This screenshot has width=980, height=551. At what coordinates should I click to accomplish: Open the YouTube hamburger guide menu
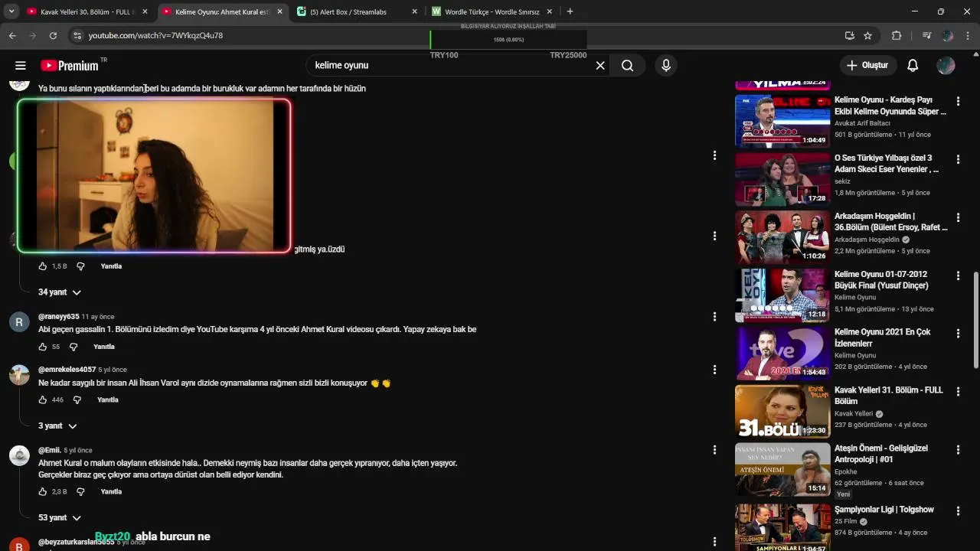[x=21, y=66]
